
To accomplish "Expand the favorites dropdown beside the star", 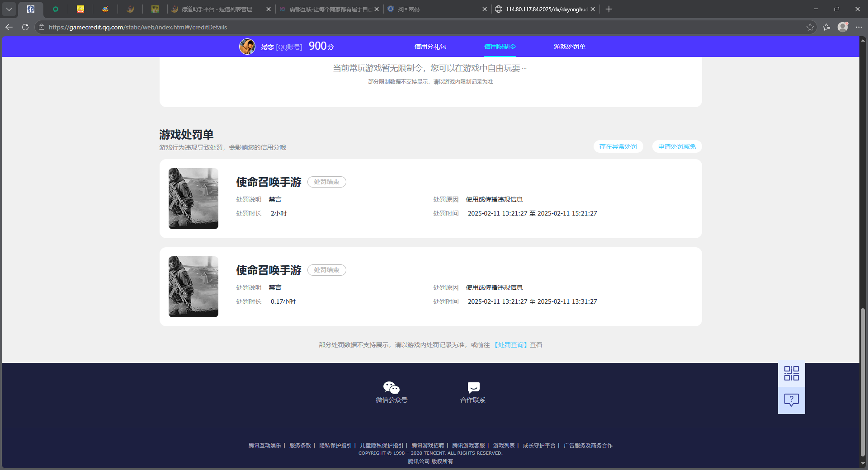I will point(826,27).
